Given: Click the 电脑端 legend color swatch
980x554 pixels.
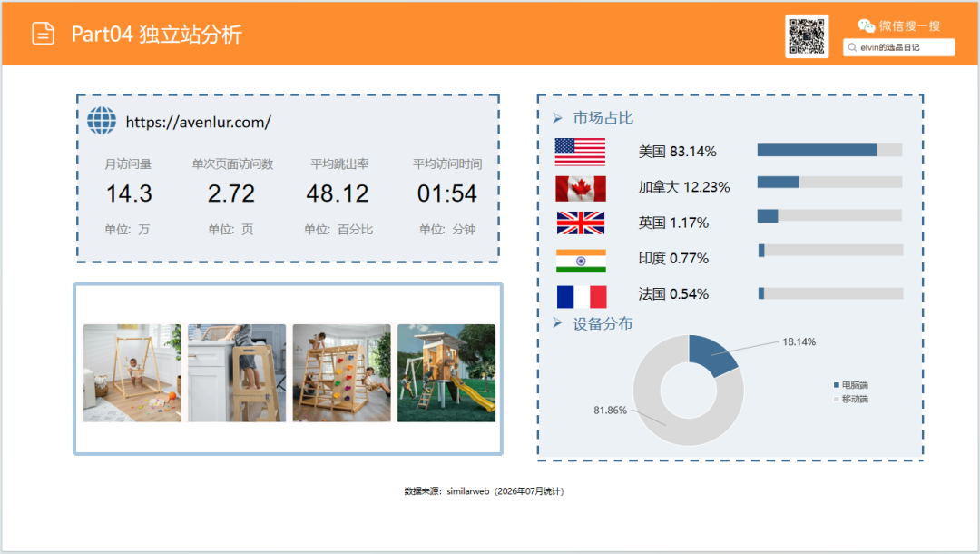Looking at the screenshot, I should pos(837,384).
